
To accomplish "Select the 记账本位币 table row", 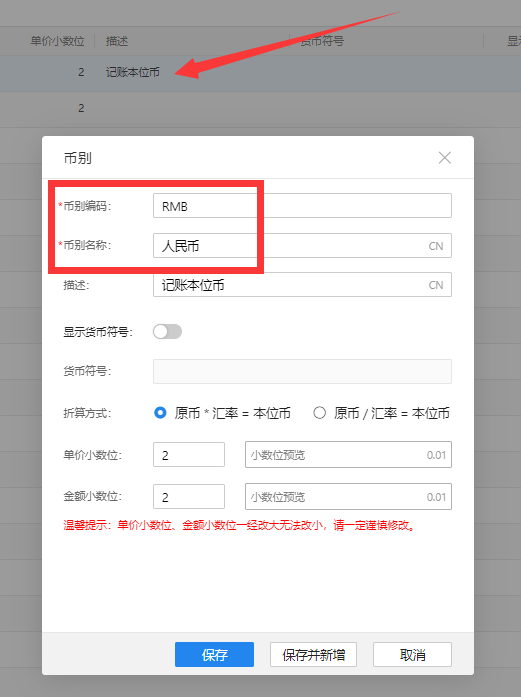I will [x=260, y=72].
